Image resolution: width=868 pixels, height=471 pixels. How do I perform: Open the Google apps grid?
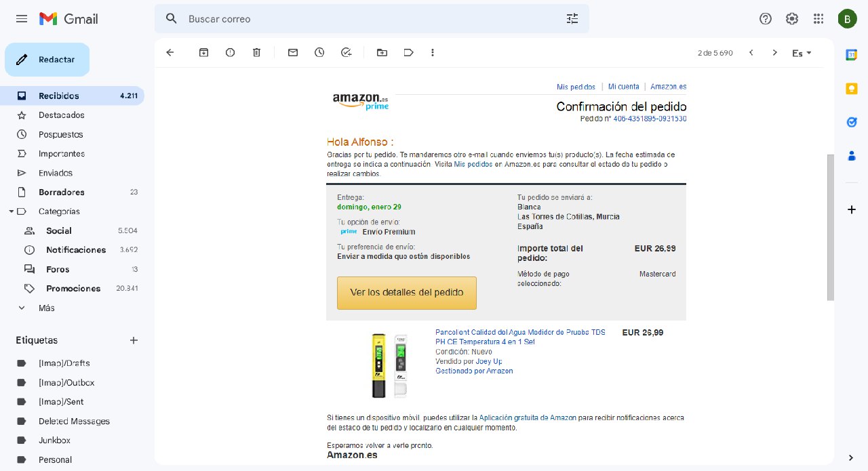[818, 19]
